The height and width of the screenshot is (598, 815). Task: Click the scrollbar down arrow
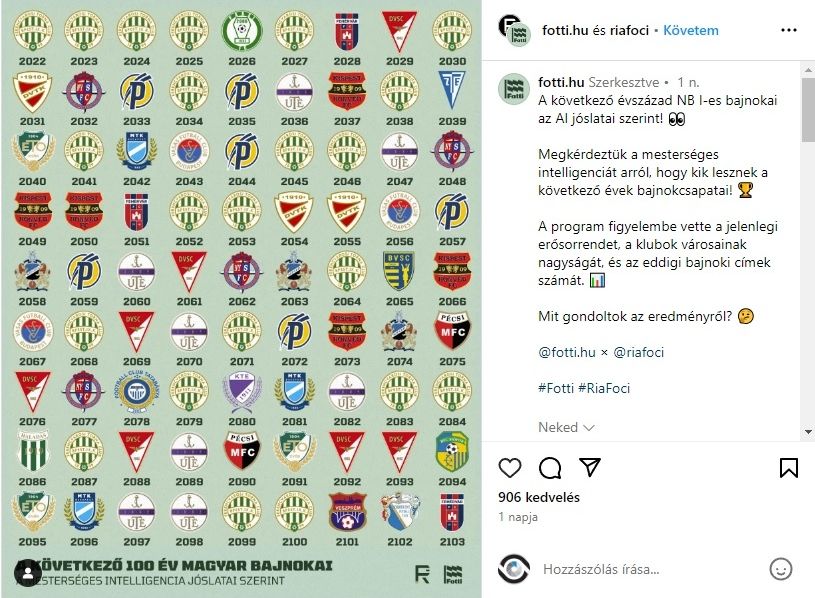808,432
